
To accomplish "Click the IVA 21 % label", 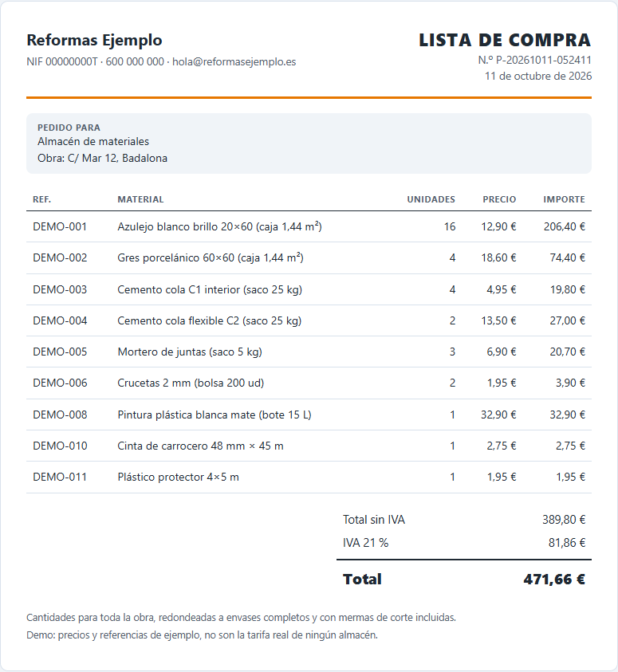I will click(365, 543).
